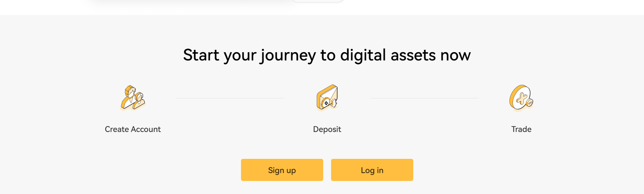Click the diamond coin on the wallet icon

click(x=326, y=103)
